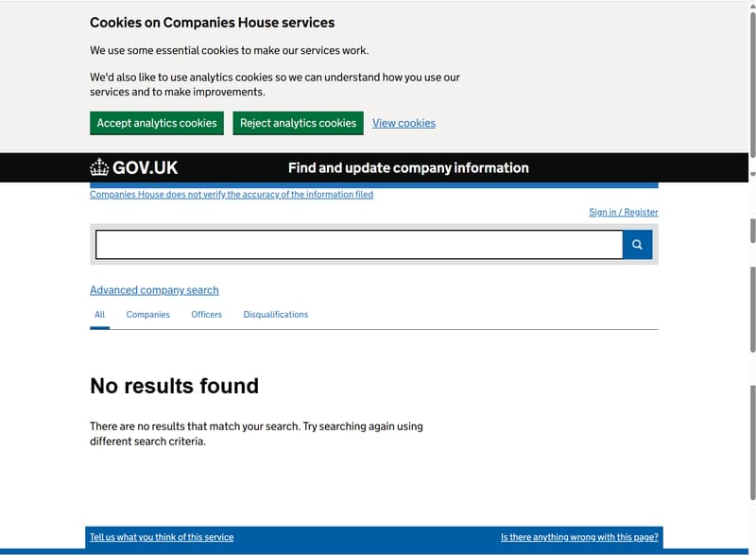Open the View cookies link
Viewport: 756px width, 556px height.
coord(404,123)
